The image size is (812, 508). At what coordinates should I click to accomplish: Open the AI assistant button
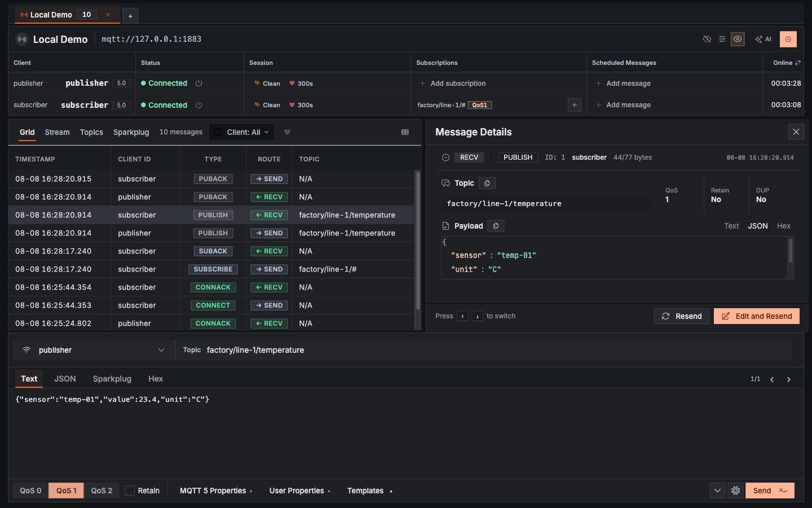tap(763, 39)
